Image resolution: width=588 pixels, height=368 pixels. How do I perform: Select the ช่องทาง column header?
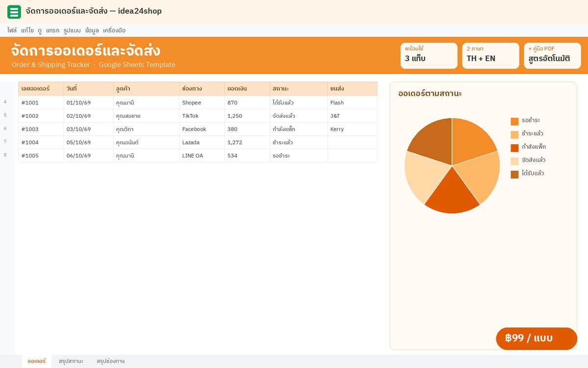point(202,89)
